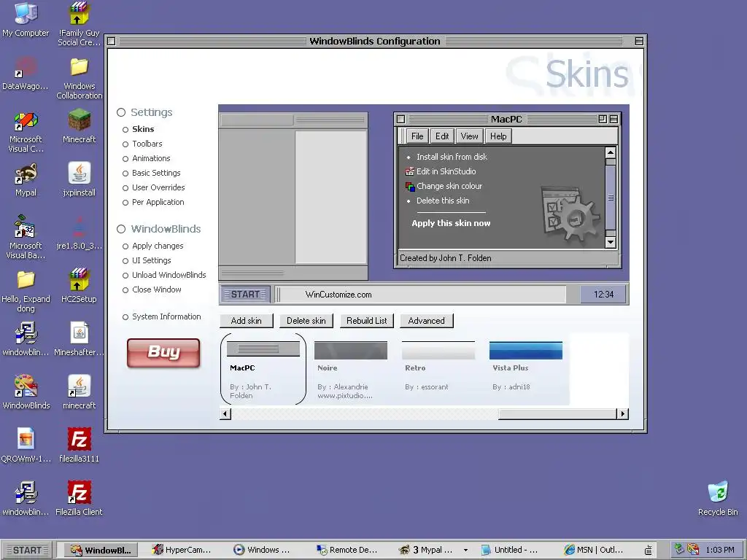Open the View menu in MacPC preview
747x560 pixels.
(469, 136)
